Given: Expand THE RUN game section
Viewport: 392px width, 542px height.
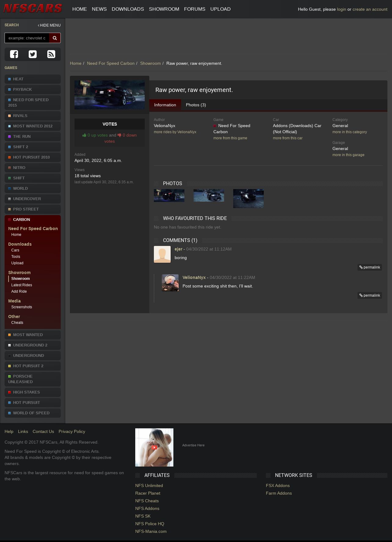Looking at the screenshot, I should pos(33,137).
